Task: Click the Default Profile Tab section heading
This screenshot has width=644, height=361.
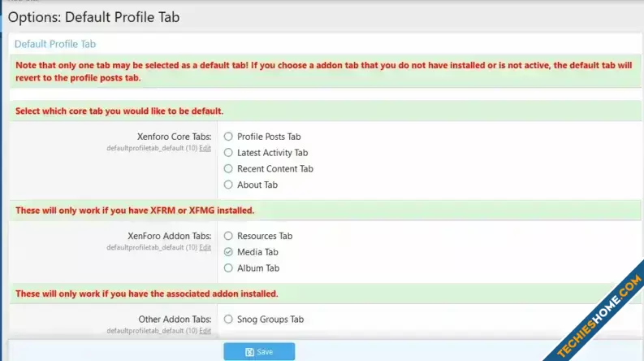Action: [x=55, y=44]
